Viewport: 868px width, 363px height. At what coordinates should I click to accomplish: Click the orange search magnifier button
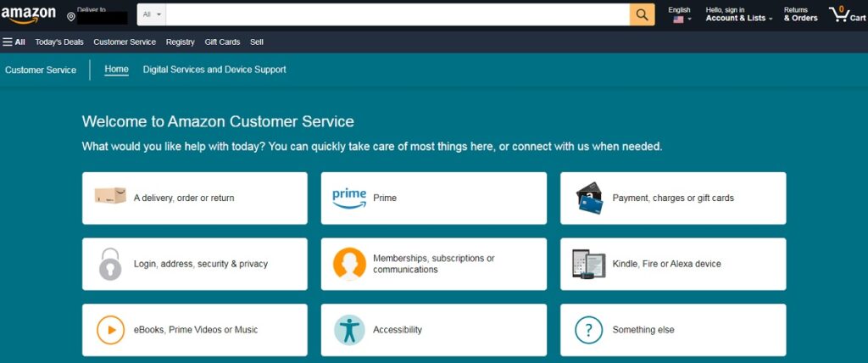click(x=643, y=14)
